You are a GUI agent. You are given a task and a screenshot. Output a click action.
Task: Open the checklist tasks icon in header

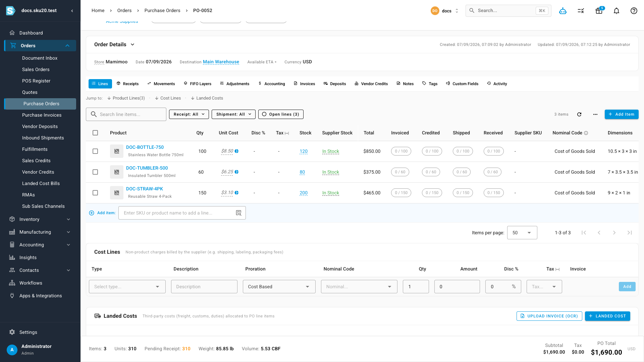click(581, 11)
